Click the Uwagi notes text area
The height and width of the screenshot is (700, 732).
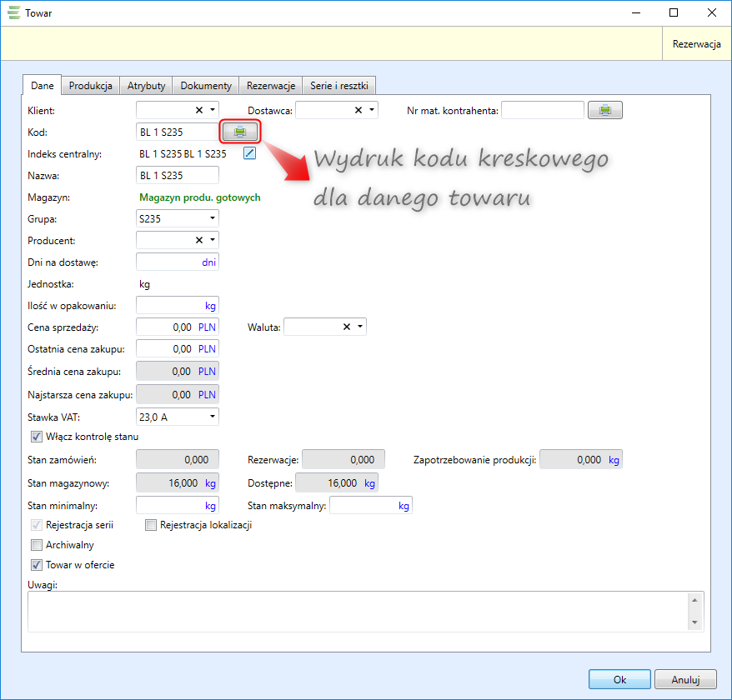pyautogui.click(x=358, y=611)
